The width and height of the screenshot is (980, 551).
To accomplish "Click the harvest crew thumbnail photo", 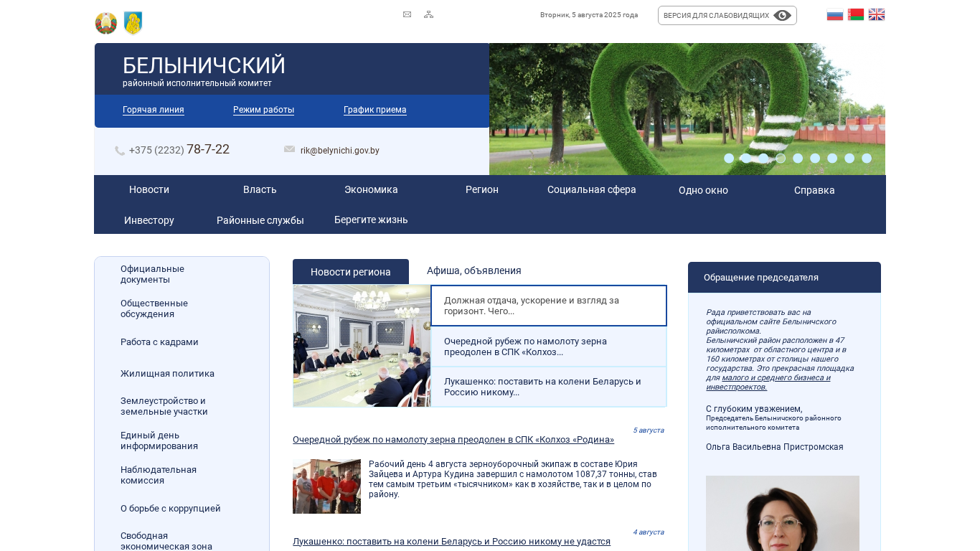I will point(326,486).
